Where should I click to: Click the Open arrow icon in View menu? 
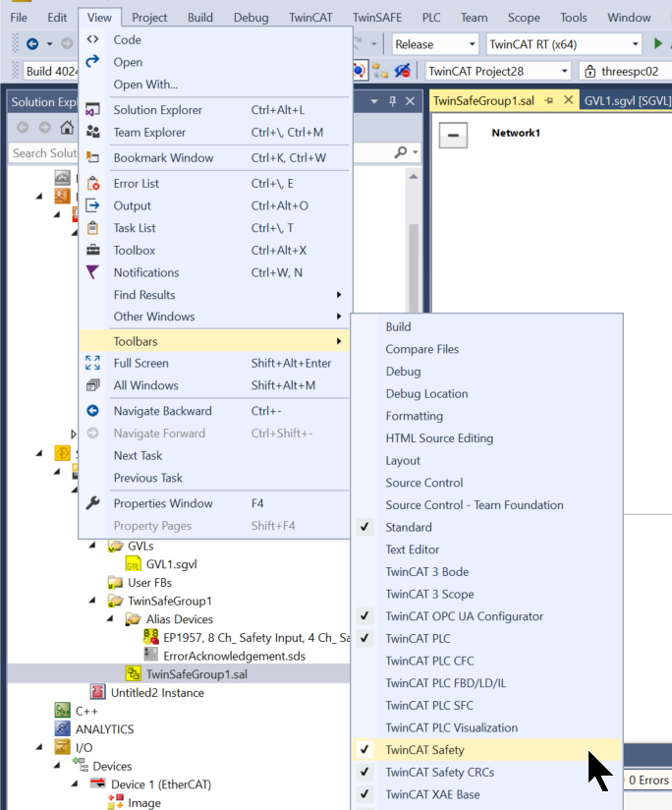(93, 62)
